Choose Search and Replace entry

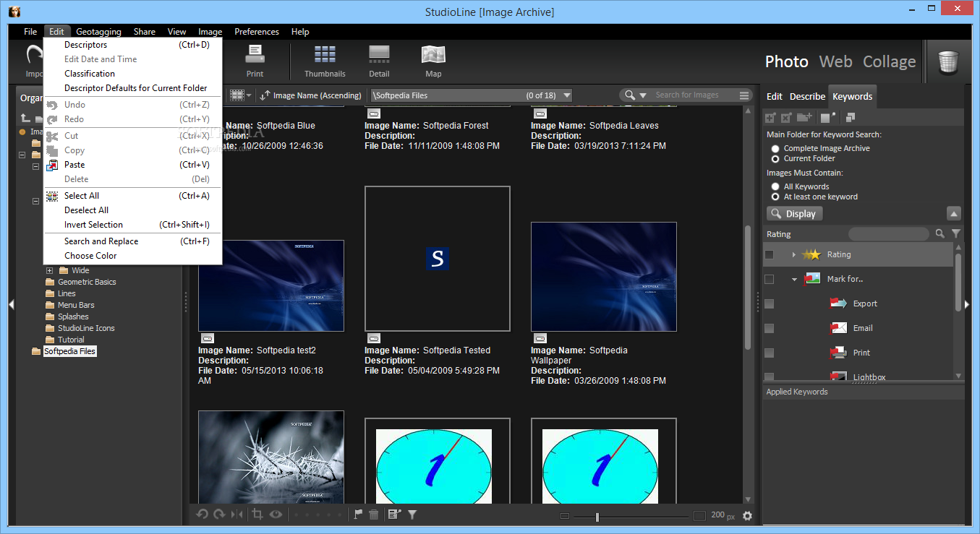(x=132, y=241)
